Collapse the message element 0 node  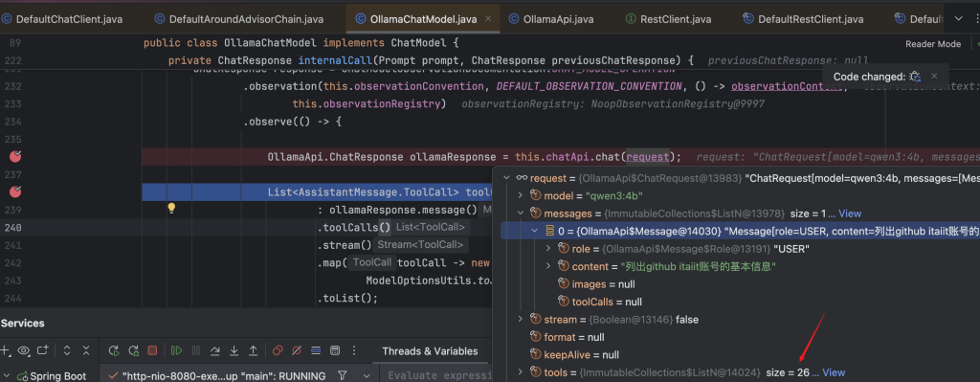pyautogui.click(x=534, y=232)
